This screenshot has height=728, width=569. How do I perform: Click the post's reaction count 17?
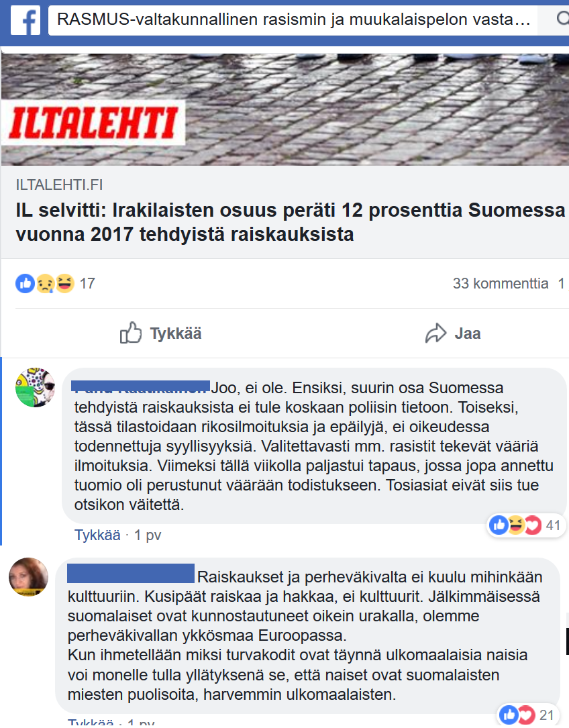coord(87,283)
